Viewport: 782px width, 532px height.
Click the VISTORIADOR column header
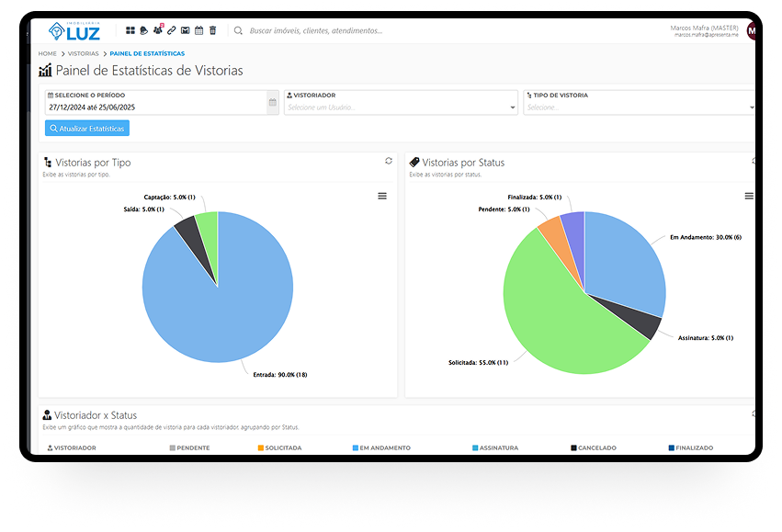72,447
